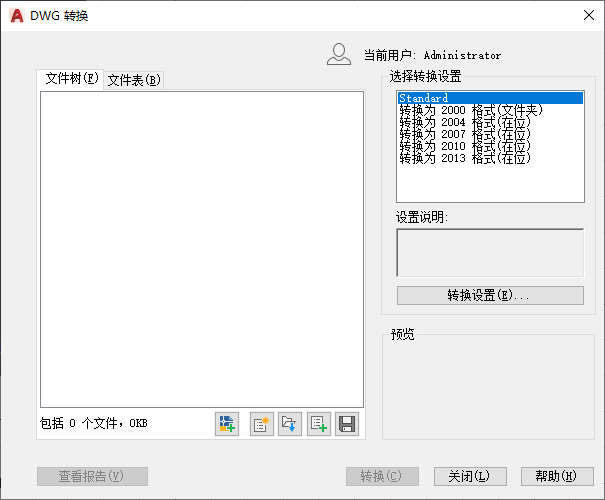Click the 当前用户: Administrator label
This screenshot has height=500, width=605.
pyautogui.click(x=432, y=55)
